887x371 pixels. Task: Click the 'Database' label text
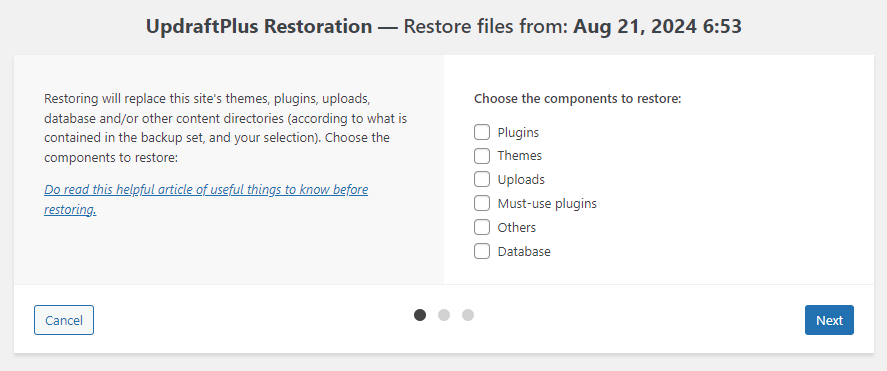[524, 251]
